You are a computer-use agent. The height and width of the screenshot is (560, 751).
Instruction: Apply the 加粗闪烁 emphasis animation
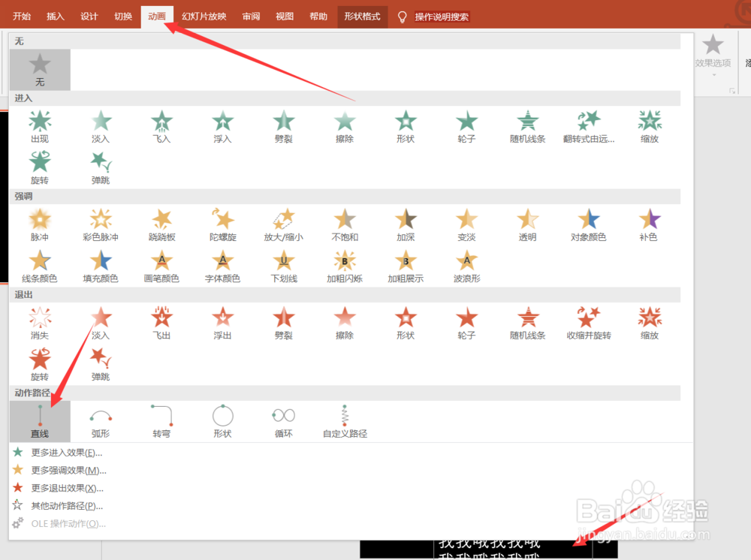(x=345, y=266)
